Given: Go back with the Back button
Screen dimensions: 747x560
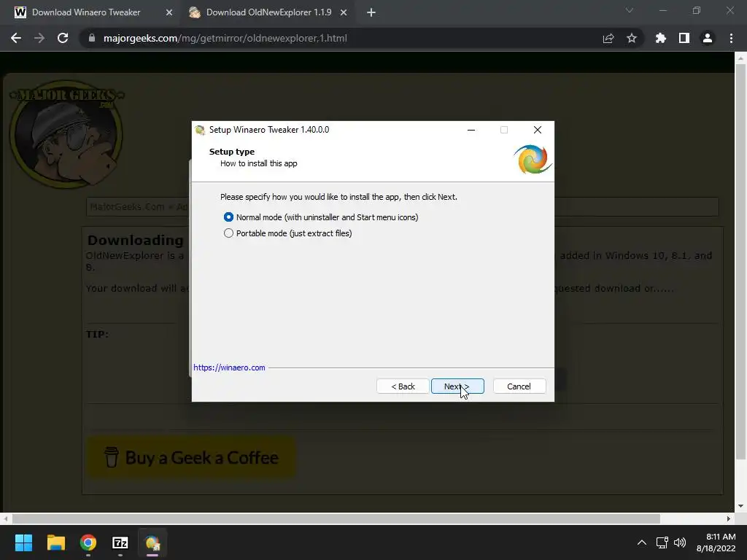Looking at the screenshot, I should point(403,386).
